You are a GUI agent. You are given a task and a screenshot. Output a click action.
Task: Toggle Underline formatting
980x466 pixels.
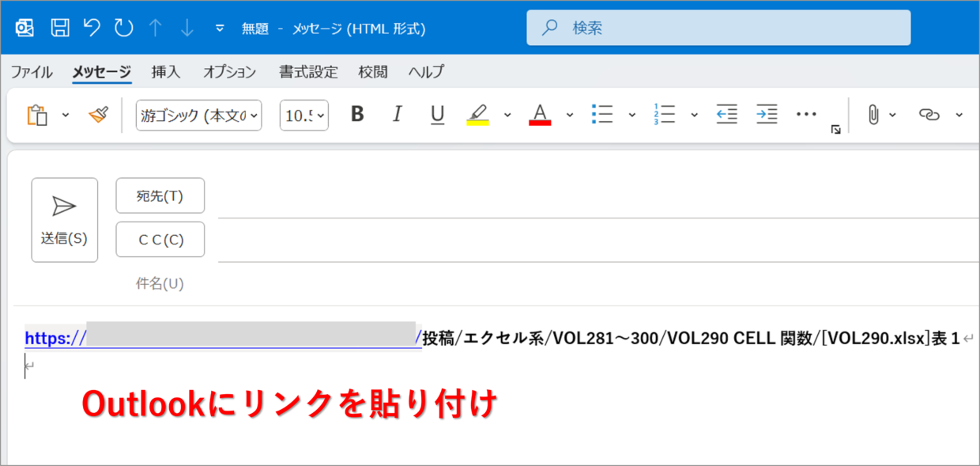437,115
